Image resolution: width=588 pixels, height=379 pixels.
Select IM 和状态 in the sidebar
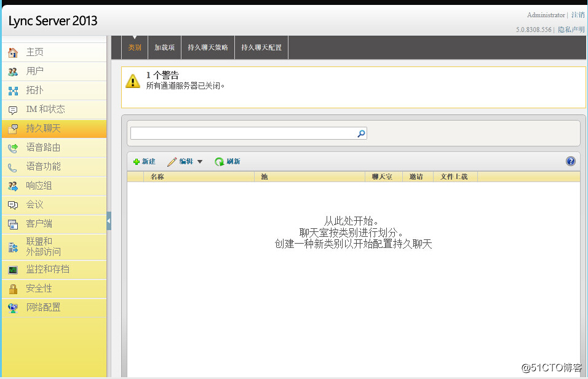pyautogui.click(x=54, y=110)
